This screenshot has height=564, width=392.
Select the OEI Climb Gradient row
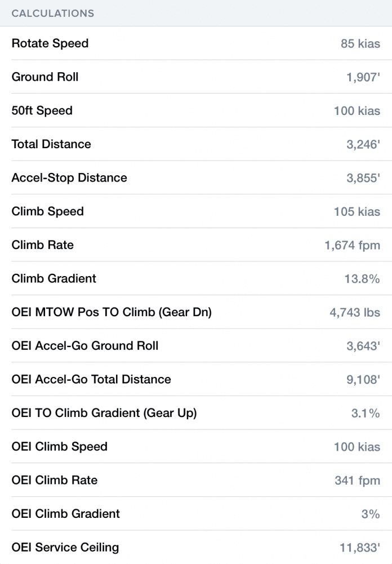(196, 514)
